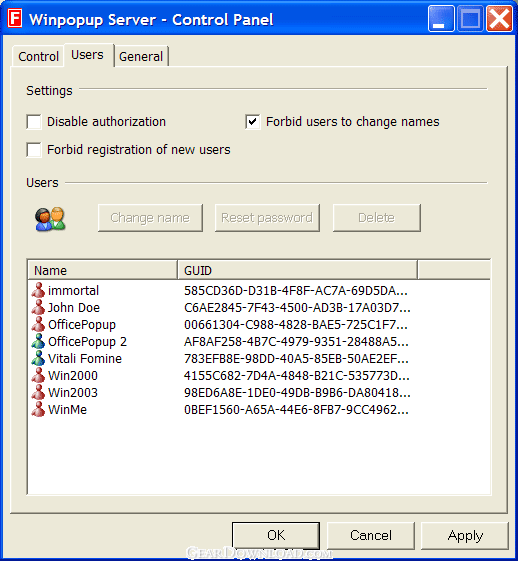Image resolution: width=518 pixels, height=561 pixels.
Task: Click GUID starting with 98ED6A8E
Action: tap(297, 392)
